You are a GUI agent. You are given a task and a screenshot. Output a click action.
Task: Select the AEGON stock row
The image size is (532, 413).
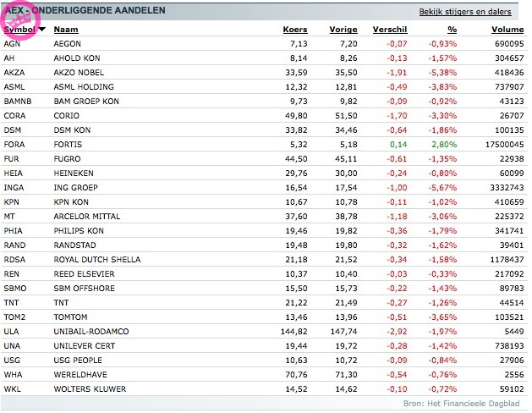click(68, 42)
